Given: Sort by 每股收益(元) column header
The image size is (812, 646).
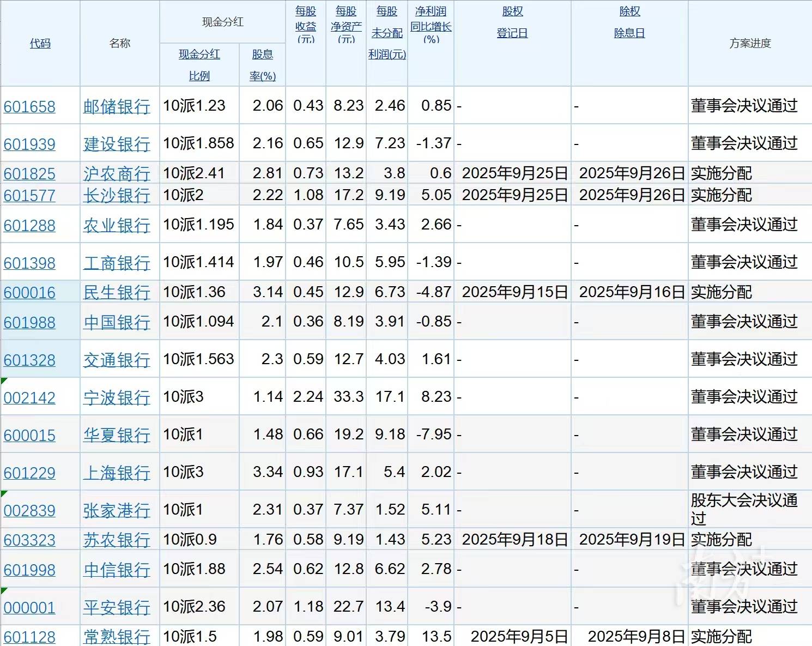Looking at the screenshot, I should click(x=306, y=25).
